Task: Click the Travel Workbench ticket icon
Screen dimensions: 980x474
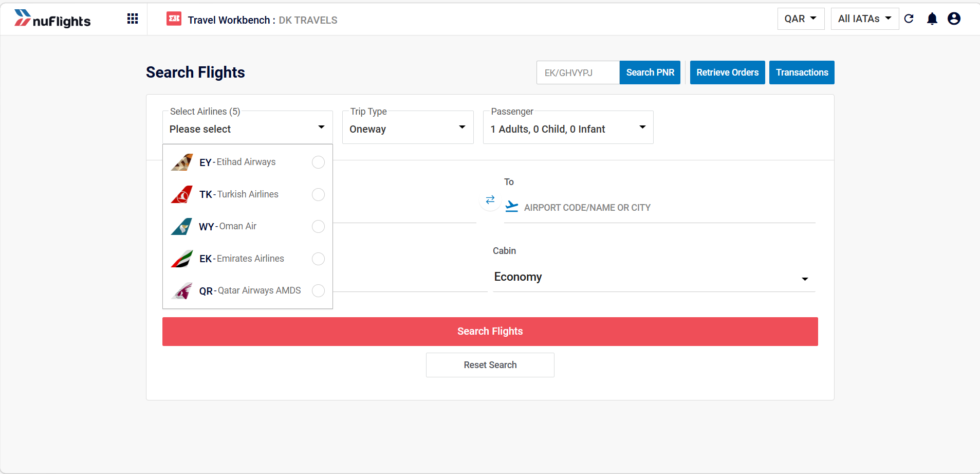Action: (174, 19)
